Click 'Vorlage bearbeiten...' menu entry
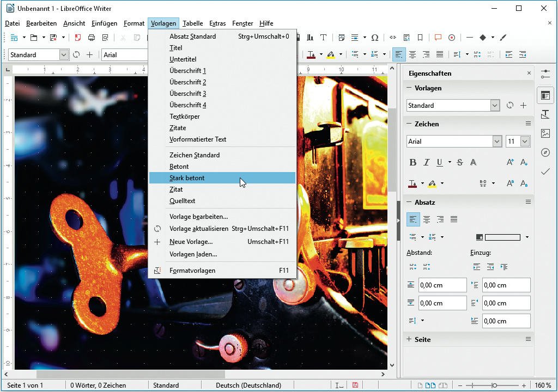 199,217
